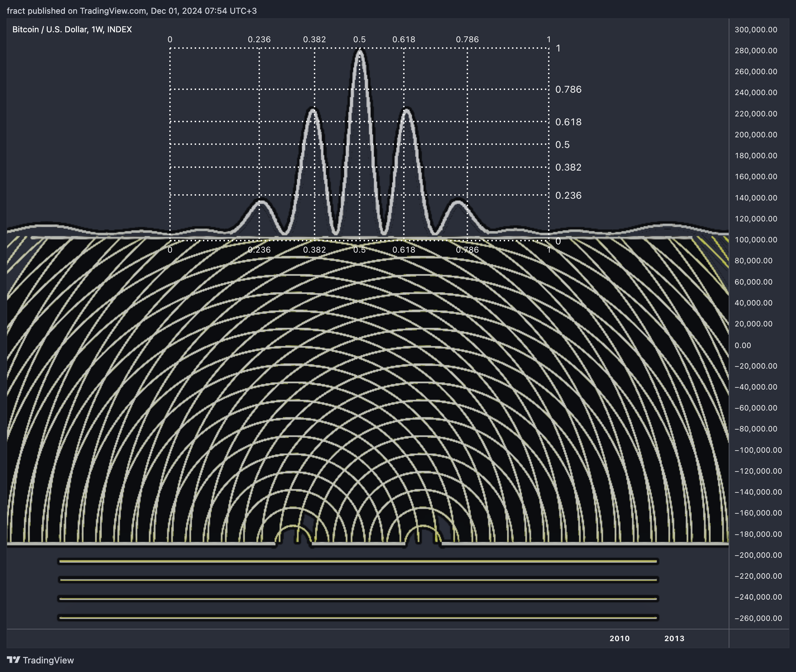Click the 0.382 label below the Fibonacci grid
Image resolution: width=796 pixels, height=672 pixels.
[x=315, y=250]
